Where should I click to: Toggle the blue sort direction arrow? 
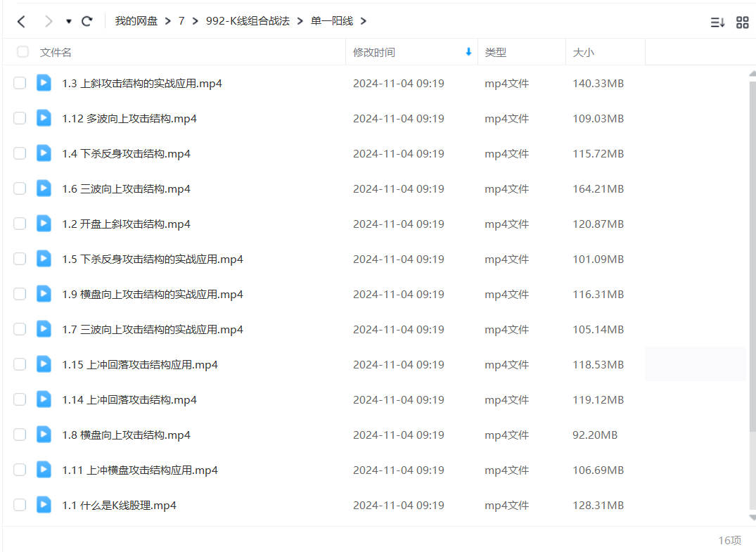coord(468,51)
